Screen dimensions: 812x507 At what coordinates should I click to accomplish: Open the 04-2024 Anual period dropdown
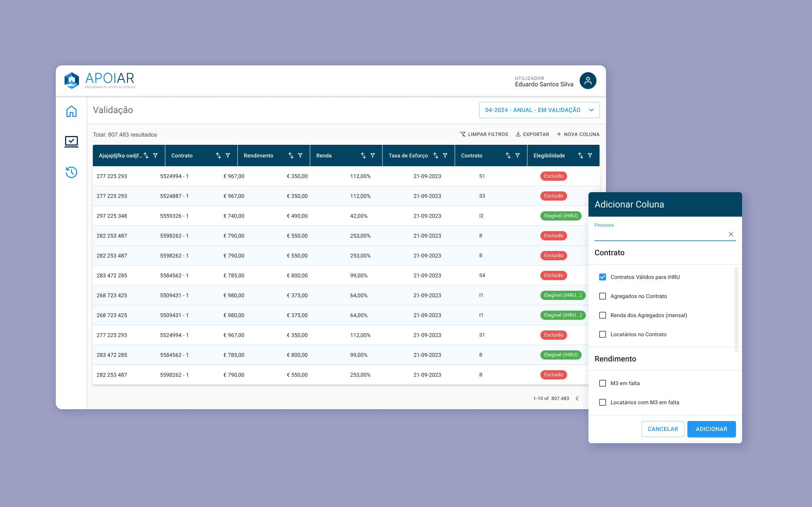539,110
